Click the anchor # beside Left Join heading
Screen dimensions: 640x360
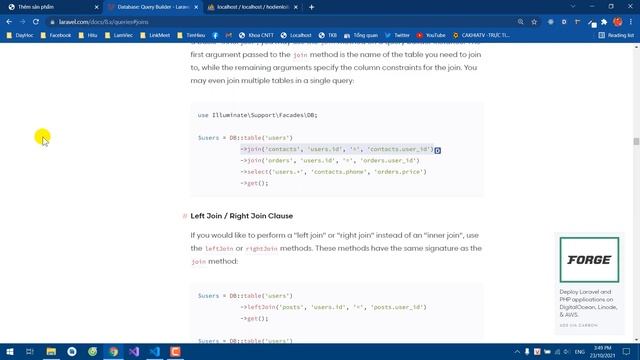coord(184,216)
